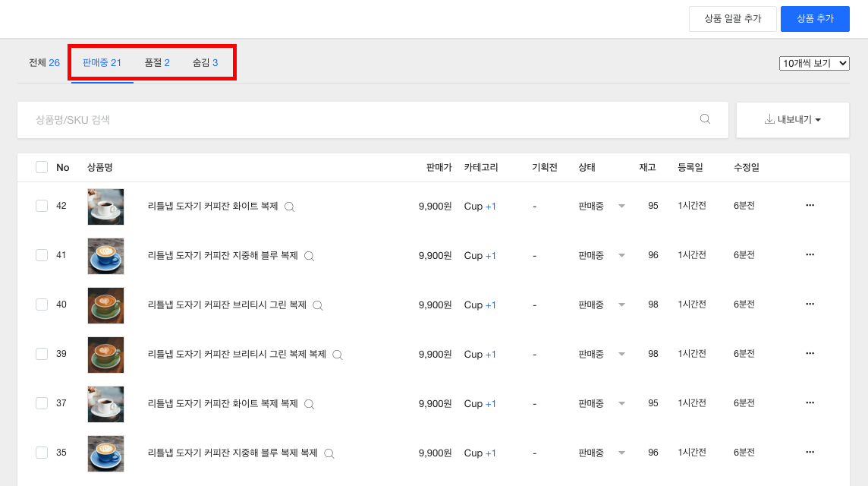This screenshot has height=486, width=868.
Task: Open product 리틀냅 도자기 커피잔 화이트 복제
Action: pyautogui.click(x=212, y=206)
